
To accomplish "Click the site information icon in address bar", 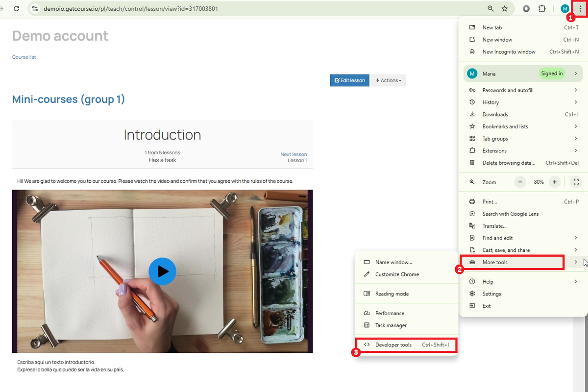I will [35, 9].
